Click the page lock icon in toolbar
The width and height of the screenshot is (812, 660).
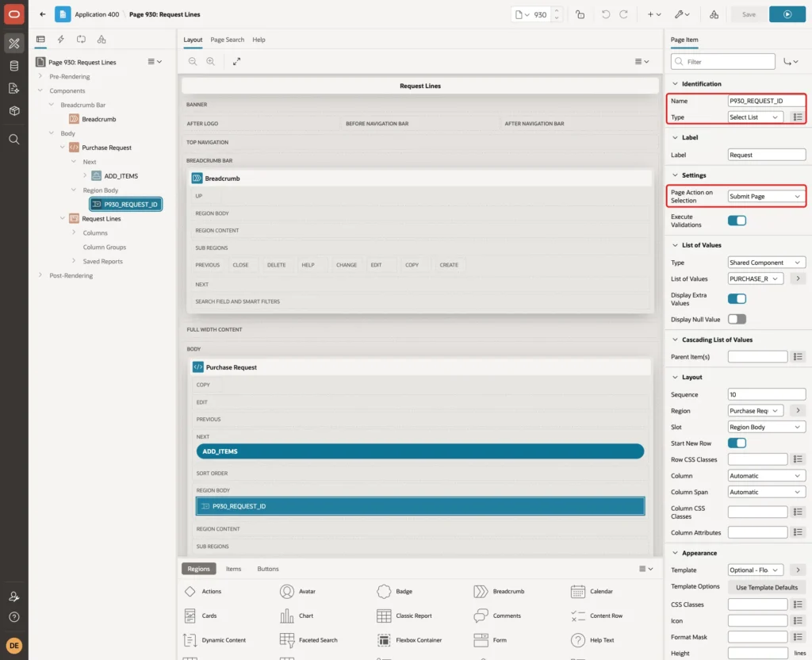[580, 14]
